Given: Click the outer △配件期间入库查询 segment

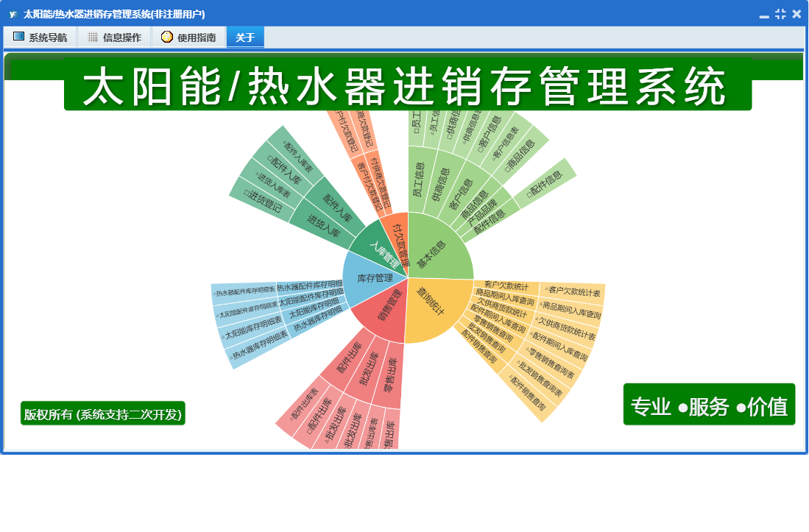Looking at the screenshot, I should coord(558,346).
